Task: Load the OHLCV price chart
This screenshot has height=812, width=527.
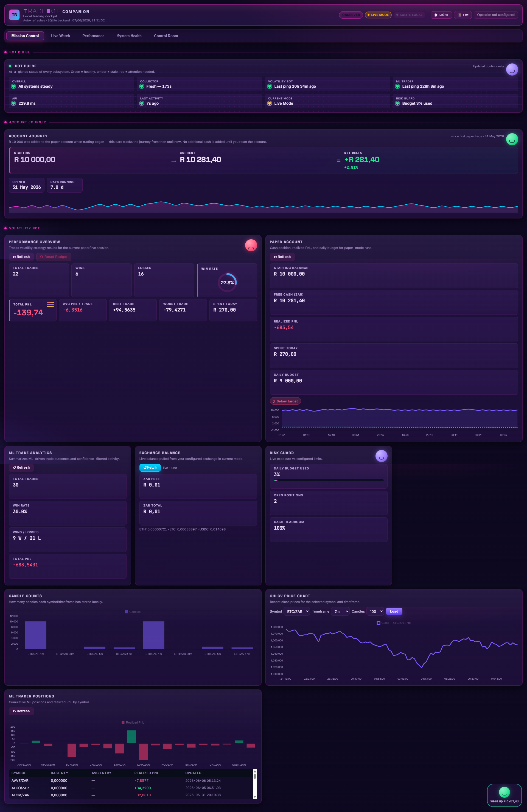Action: (x=394, y=611)
